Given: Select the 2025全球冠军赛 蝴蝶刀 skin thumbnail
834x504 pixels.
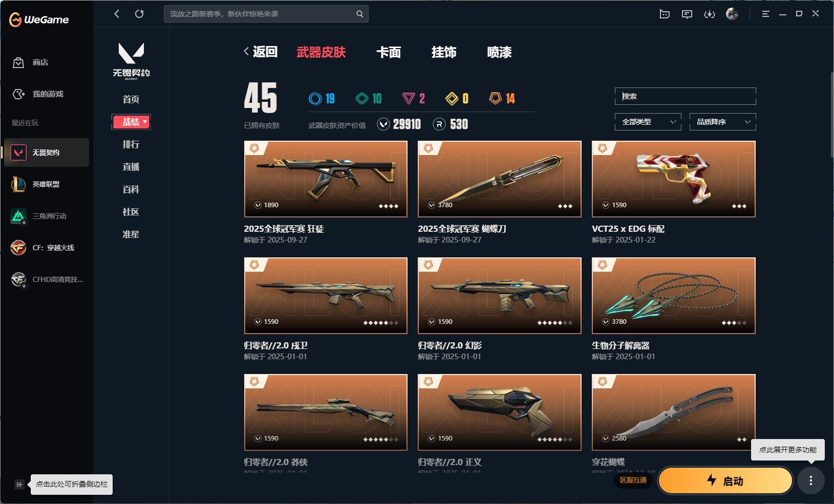Looking at the screenshot, I should click(x=500, y=179).
